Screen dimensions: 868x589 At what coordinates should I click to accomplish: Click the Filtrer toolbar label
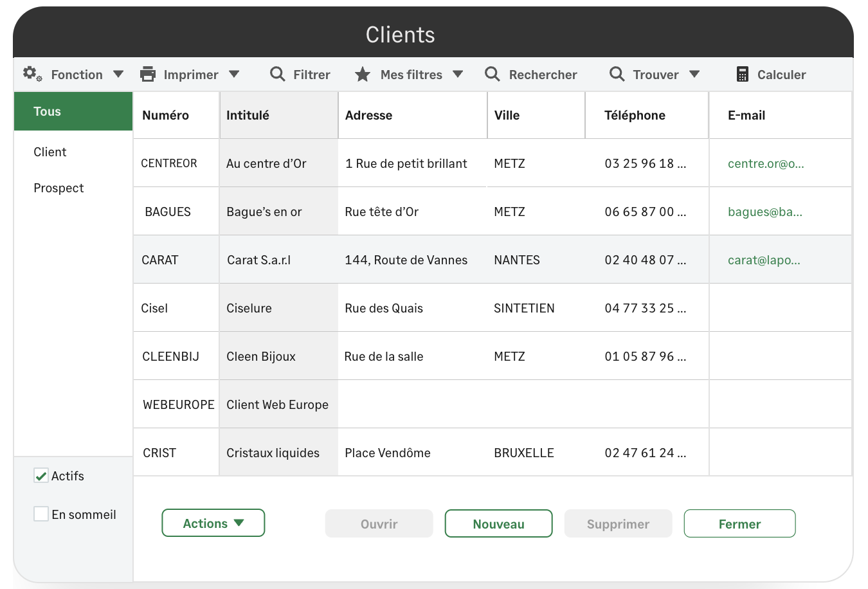[312, 75]
